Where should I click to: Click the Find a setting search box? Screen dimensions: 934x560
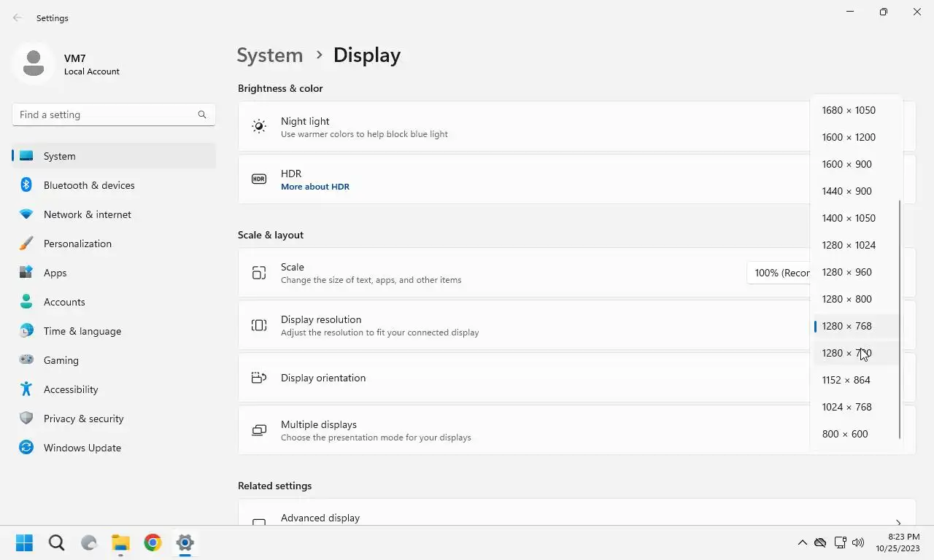(106, 114)
